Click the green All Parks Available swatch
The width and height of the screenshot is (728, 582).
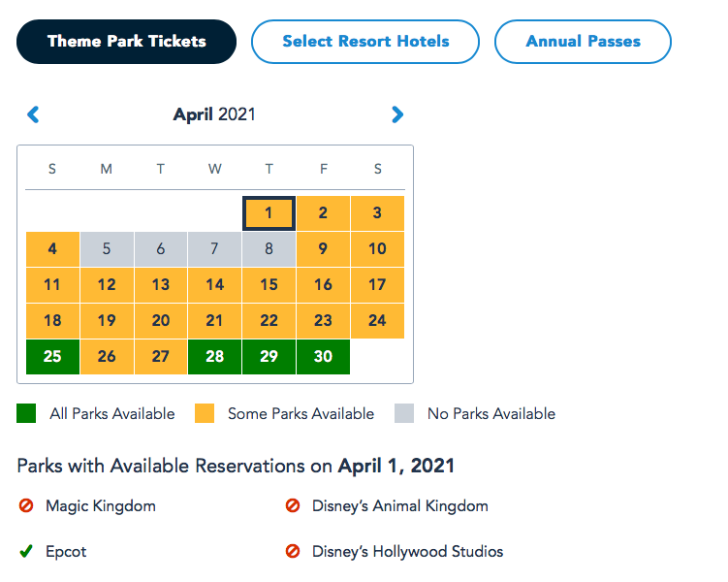(26, 414)
